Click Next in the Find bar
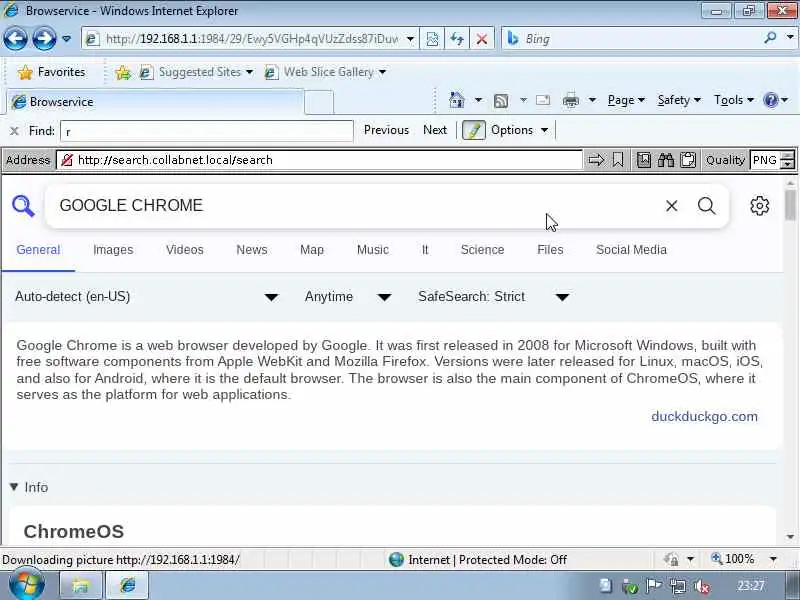The image size is (800, 600). (x=435, y=130)
